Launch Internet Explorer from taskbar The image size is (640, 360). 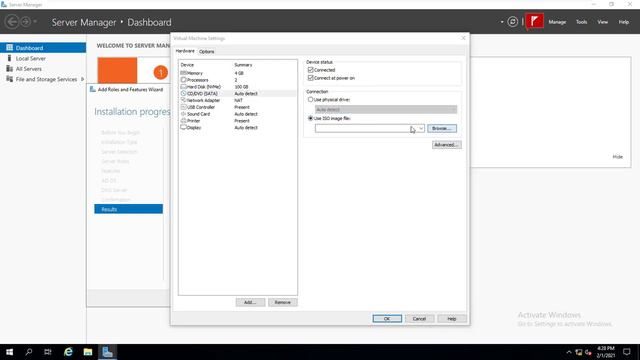pyautogui.click(x=68, y=352)
